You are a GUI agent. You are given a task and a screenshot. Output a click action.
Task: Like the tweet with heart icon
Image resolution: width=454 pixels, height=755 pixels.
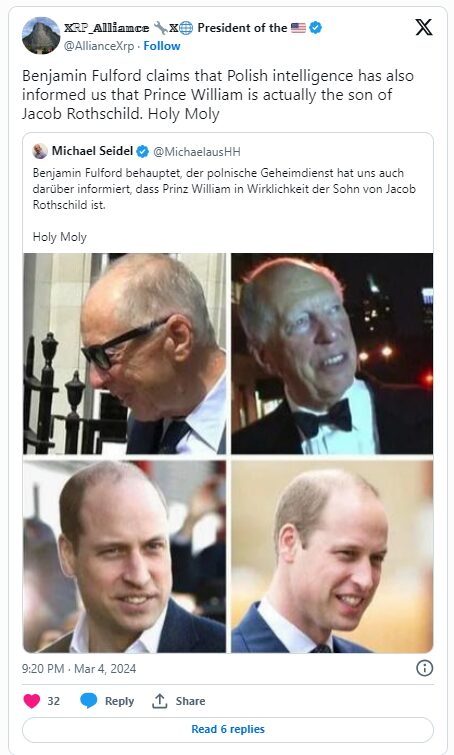pyautogui.click(x=32, y=701)
